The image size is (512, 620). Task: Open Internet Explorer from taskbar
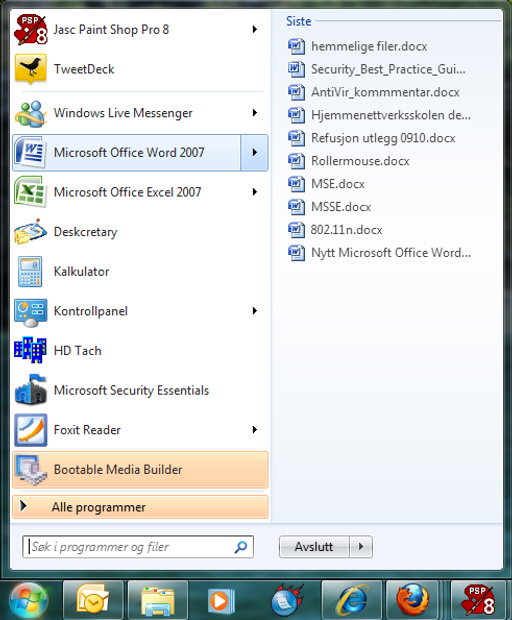click(x=351, y=600)
